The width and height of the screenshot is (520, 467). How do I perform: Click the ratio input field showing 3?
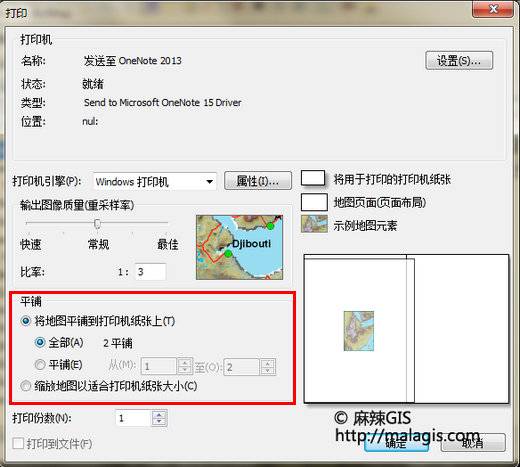pyautogui.click(x=150, y=272)
